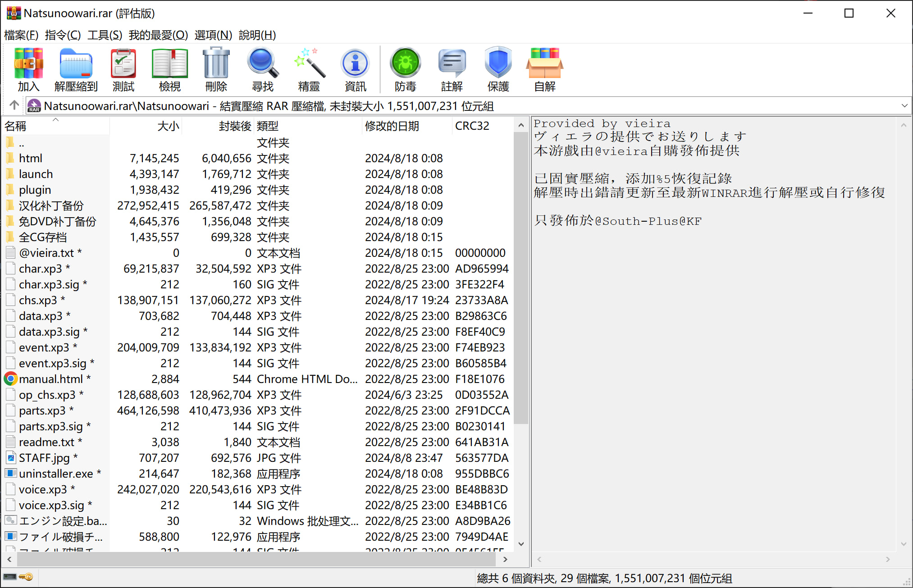The height and width of the screenshot is (588, 913).
Task: Open the 指令(C) menu
Action: 63,35
